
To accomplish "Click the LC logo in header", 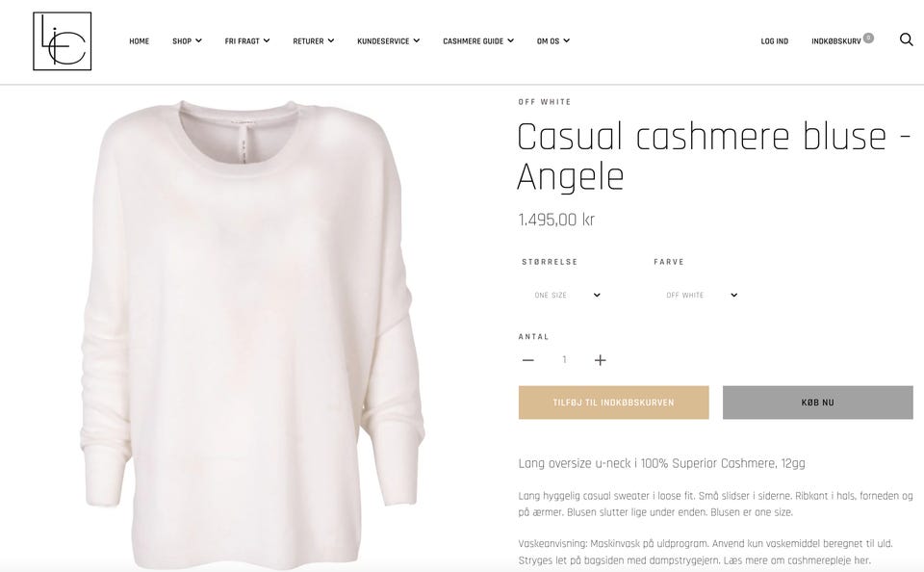I will [62, 41].
